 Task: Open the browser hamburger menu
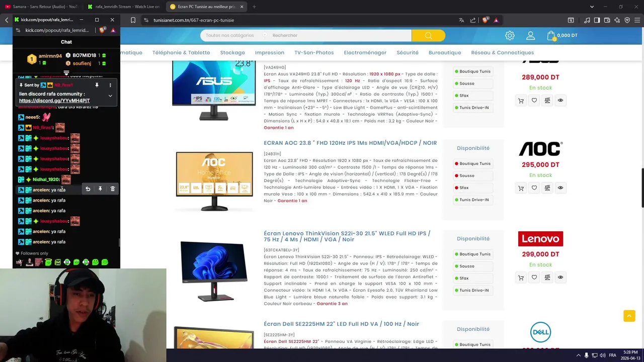tap(637, 20)
